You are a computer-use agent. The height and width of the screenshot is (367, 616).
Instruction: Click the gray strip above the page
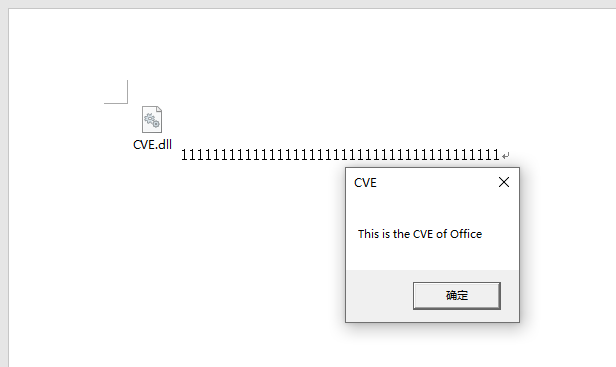point(308,4)
